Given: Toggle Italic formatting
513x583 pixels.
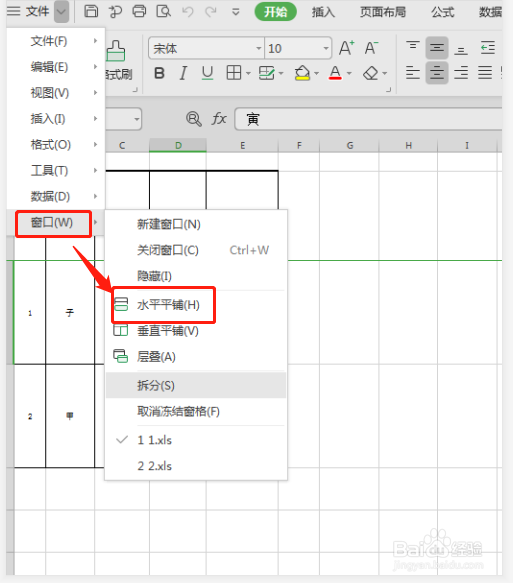Looking at the screenshot, I should (x=183, y=73).
